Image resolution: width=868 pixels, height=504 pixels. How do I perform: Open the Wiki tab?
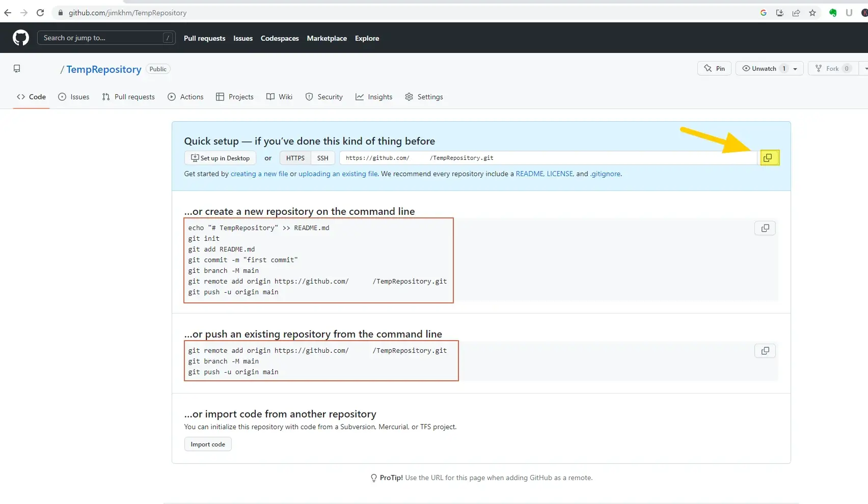pos(280,97)
